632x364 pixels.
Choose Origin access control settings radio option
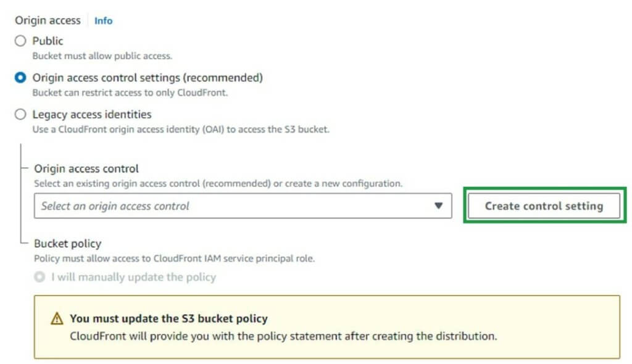[21, 78]
